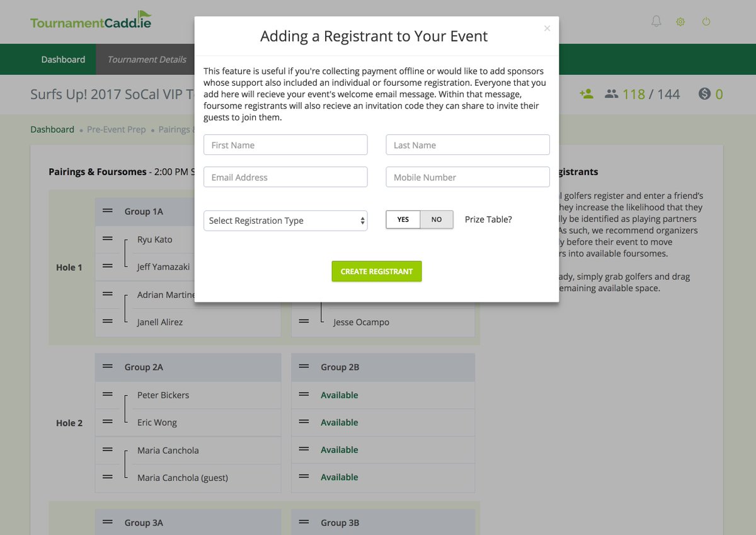Click the notifications bell icon
The width and height of the screenshot is (756, 535).
point(656,21)
